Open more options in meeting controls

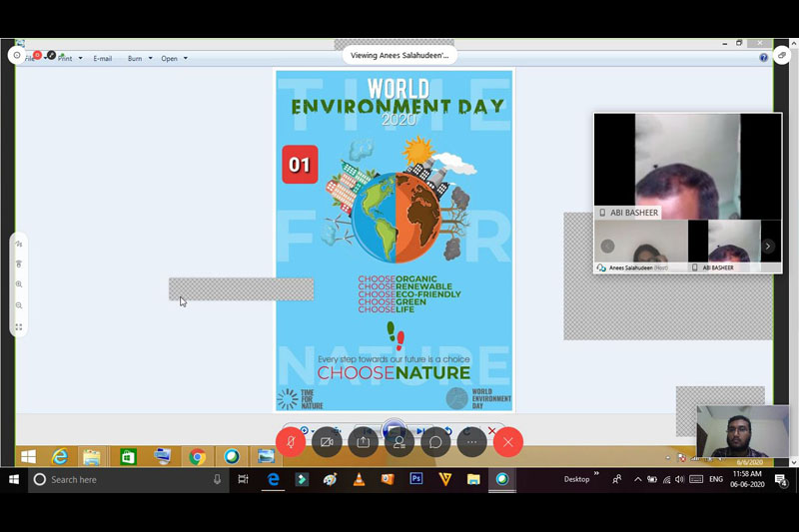click(x=471, y=442)
